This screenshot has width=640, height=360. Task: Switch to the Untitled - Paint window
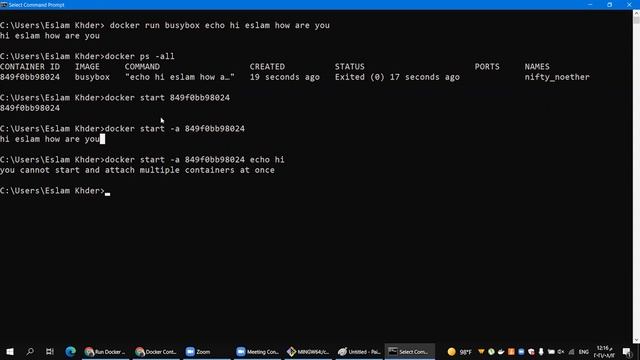[358, 351]
